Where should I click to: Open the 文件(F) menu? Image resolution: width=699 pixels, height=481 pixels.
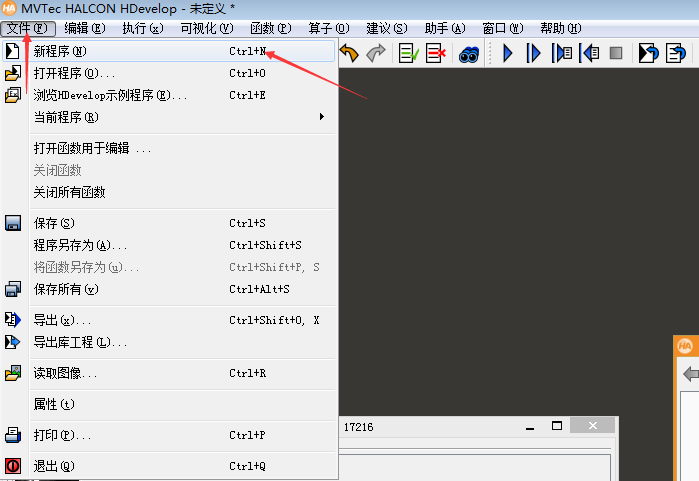(x=28, y=29)
